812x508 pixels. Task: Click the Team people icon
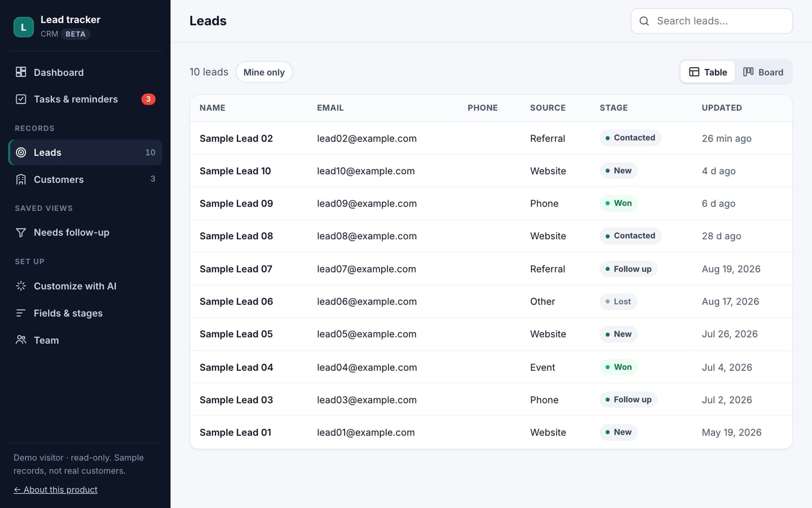coord(21,340)
